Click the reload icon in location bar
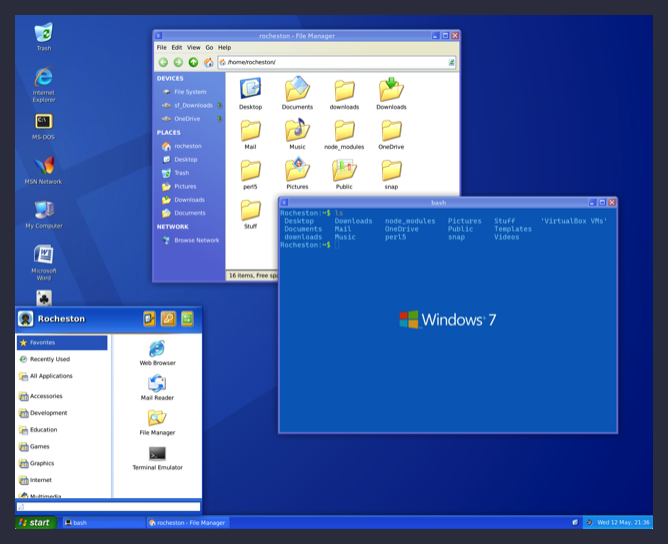Screen dimensions: 668x544 click(x=451, y=62)
